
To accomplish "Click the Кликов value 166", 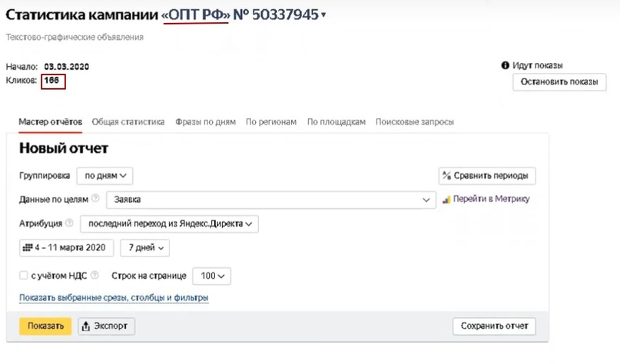I will 51,80.
